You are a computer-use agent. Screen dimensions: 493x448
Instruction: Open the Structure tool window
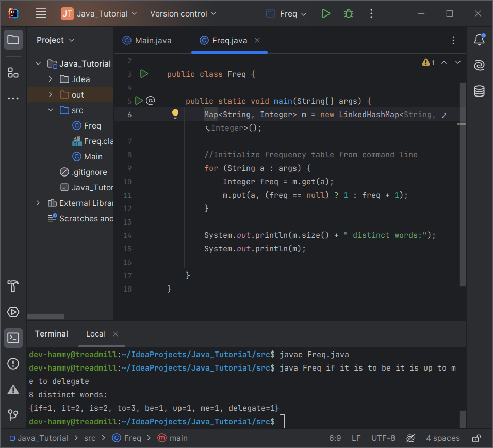13,73
